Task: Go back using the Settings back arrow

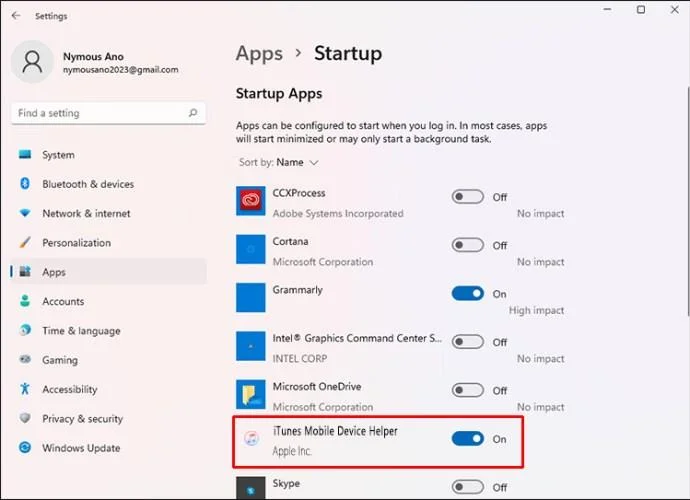Action: point(16,16)
